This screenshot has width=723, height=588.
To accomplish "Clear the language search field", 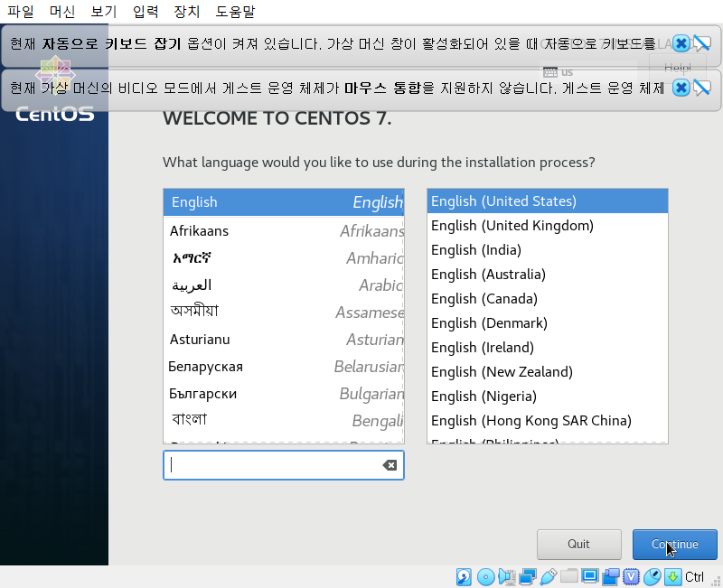I will click(x=390, y=465).
